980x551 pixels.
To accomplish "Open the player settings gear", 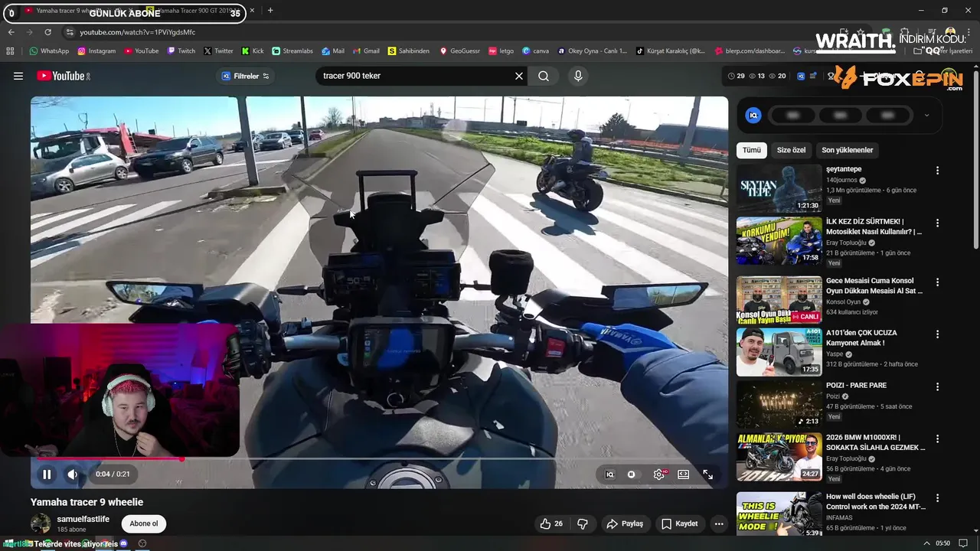I will pos(658,474).
